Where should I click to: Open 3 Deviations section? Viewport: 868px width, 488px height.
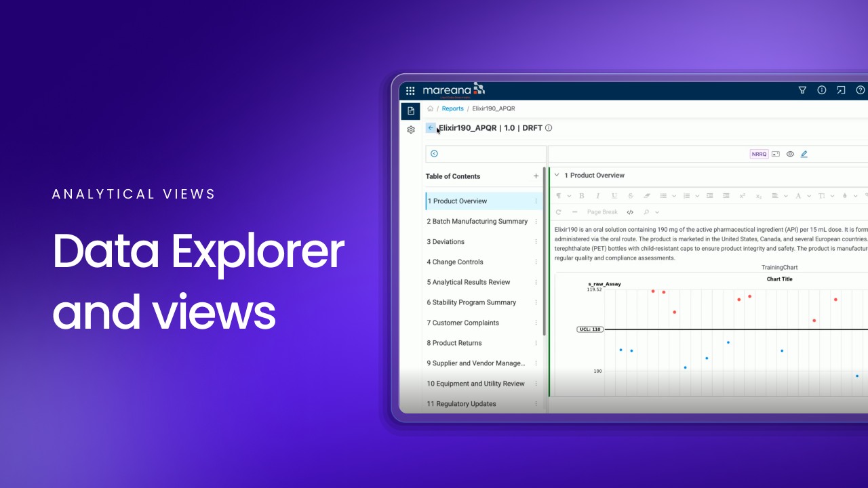pos(446,242)
